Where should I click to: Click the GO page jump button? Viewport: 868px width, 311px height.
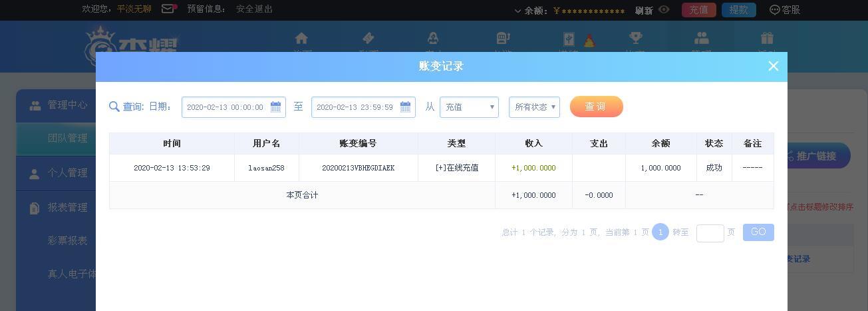[x=758, y=232]
